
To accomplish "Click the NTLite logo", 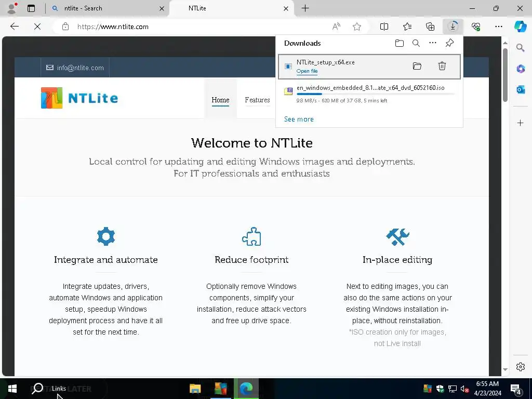I will click(79, 98).
